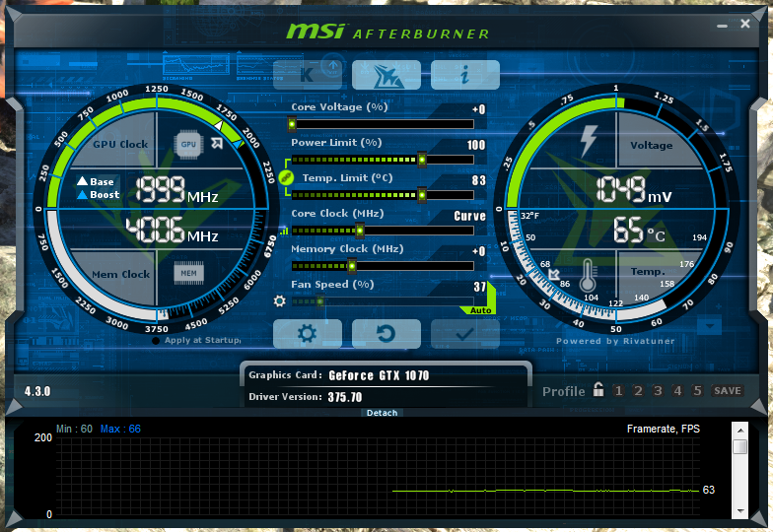Apply settings with the checkmark button

tap(465, 334)
